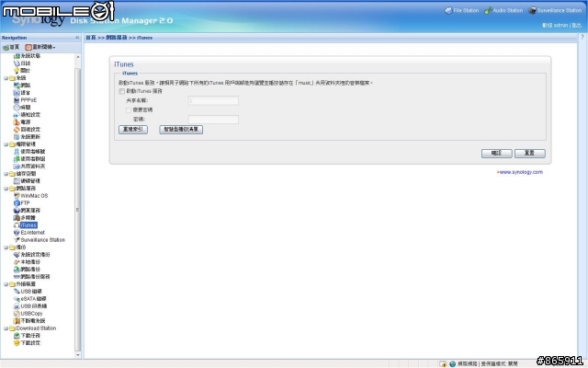Image resolution: width=588 pixels, height=368 pixels.
Task: Open the configuration backup item under Backup
Action: pyautogui.click(x=32, y=254)
